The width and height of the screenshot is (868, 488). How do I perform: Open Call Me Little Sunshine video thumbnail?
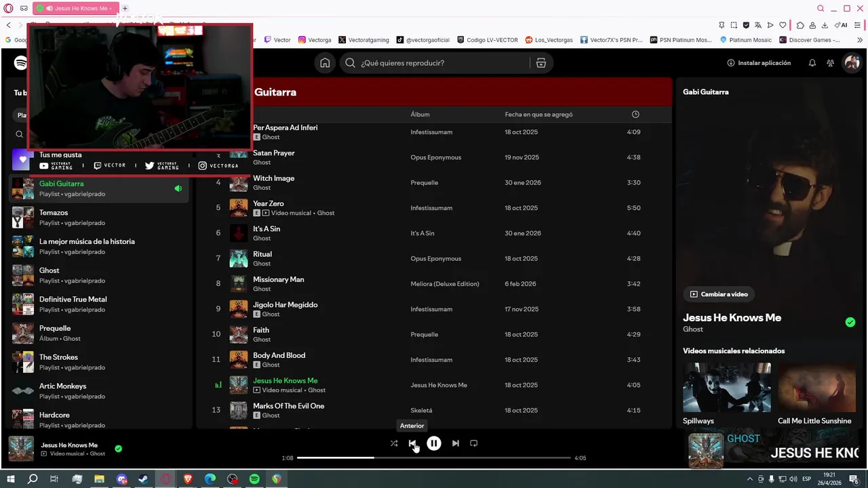pos(816,387)
